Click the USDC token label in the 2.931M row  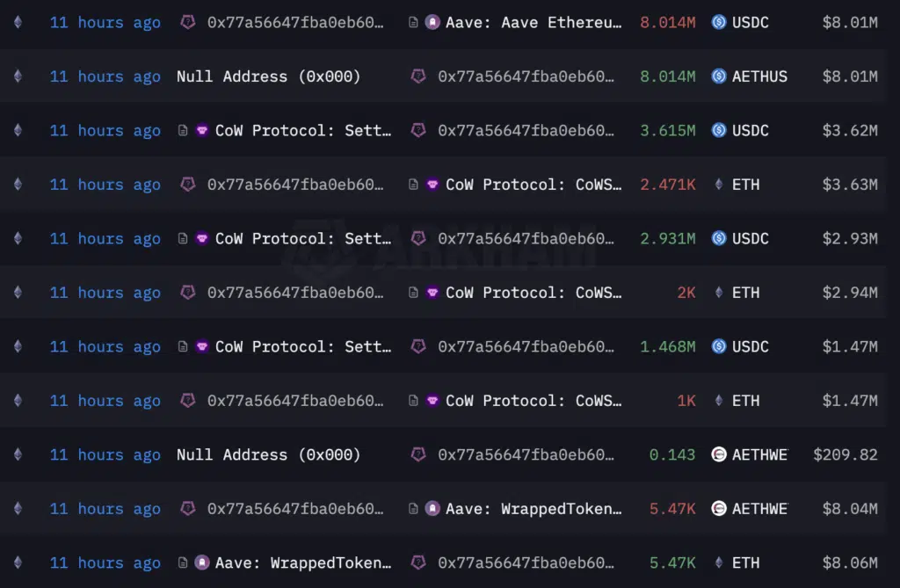(751, 239)
